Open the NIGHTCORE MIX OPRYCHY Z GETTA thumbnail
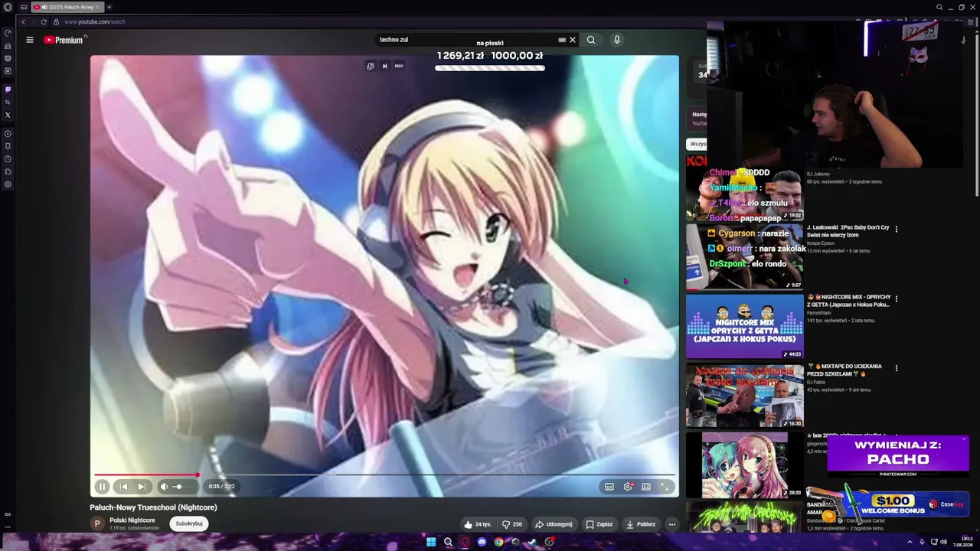The image size is (980, 551). (744, 327)
